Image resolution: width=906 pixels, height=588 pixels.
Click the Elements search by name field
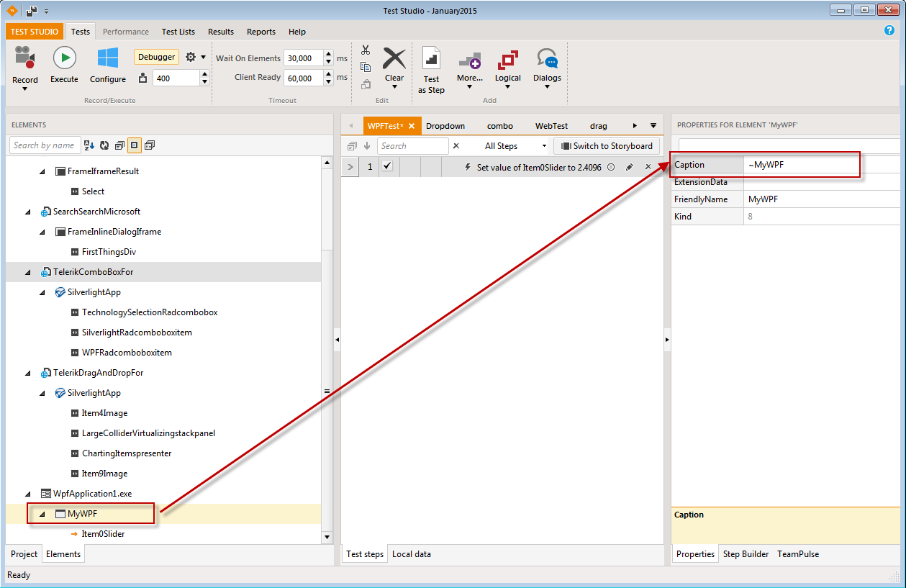[45, 145]
